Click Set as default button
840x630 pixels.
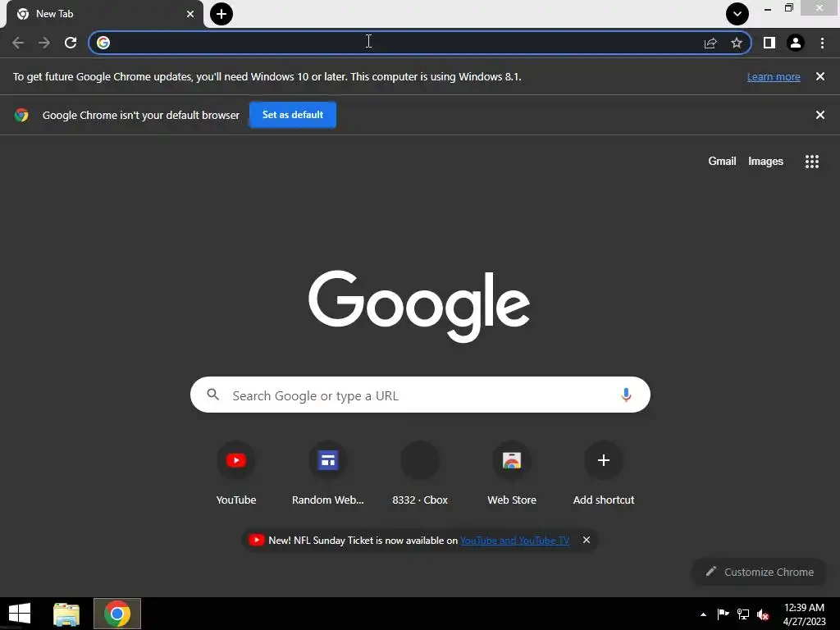(293, 115)
